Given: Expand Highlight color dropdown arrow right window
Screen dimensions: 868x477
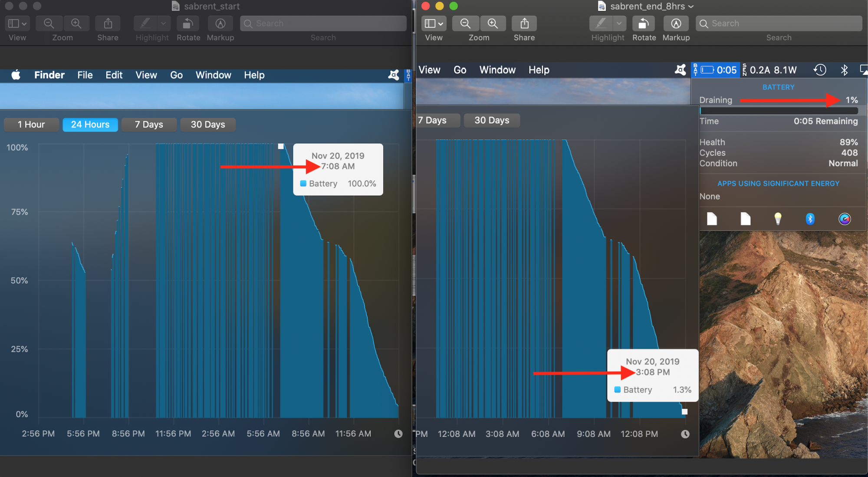Looking at the screenshot, I should [619, 23].
